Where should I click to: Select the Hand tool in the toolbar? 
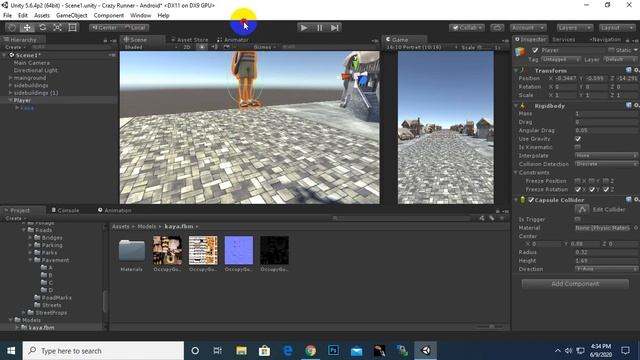(x=12, y=27)
